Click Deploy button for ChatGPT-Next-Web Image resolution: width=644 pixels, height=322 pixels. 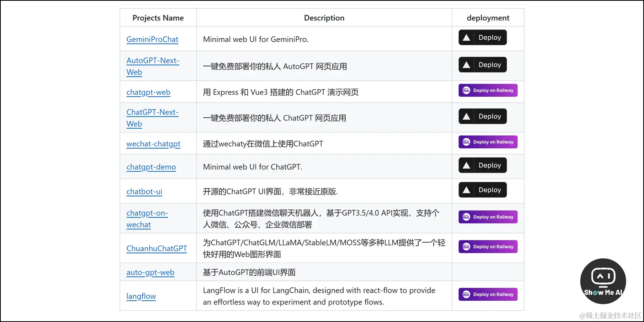pyautogui.click(x=483, y=116)
